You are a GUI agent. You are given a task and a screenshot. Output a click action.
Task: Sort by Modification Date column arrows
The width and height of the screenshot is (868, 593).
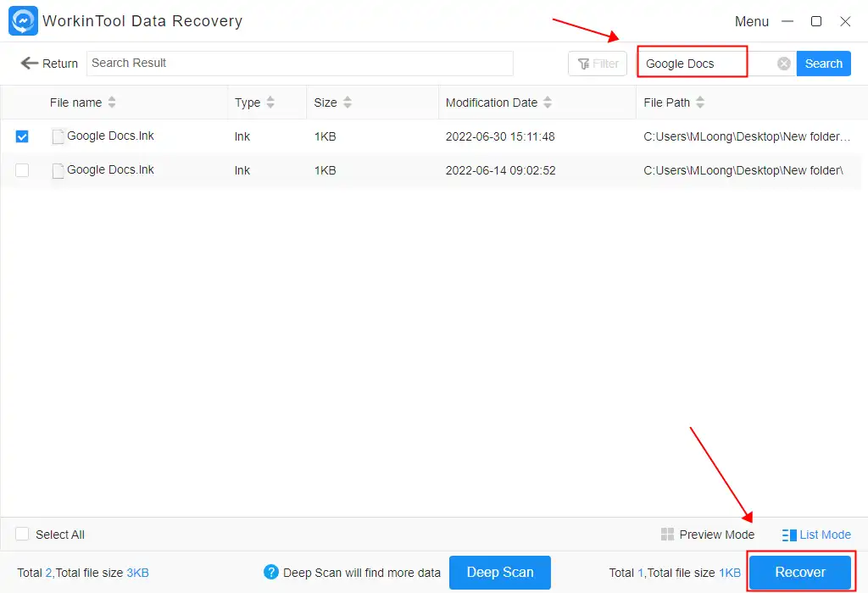pos(548,103)
